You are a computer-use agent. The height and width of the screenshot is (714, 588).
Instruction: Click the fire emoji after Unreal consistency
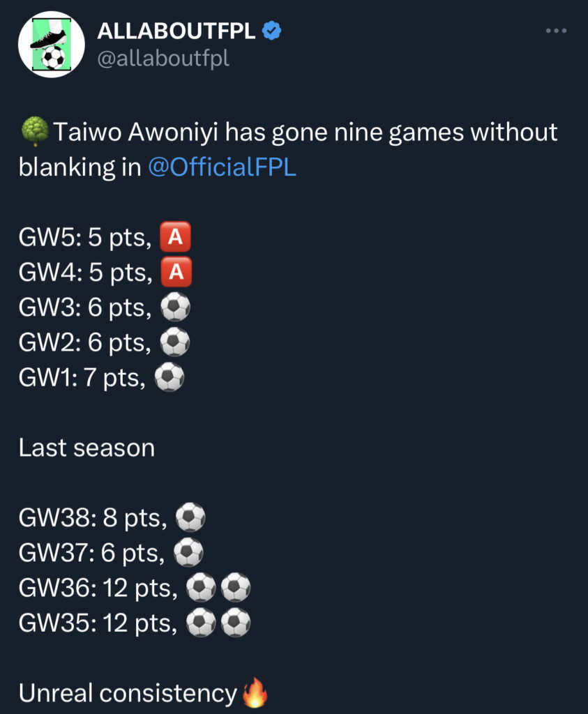pos(254,694)
